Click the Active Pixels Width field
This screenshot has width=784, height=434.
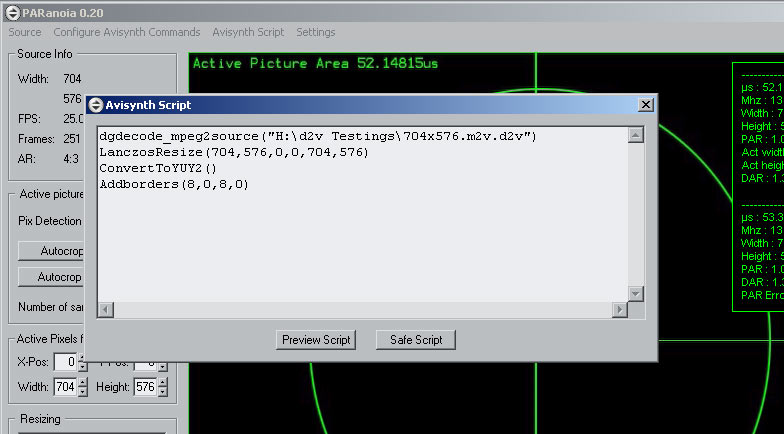(65, 387)
